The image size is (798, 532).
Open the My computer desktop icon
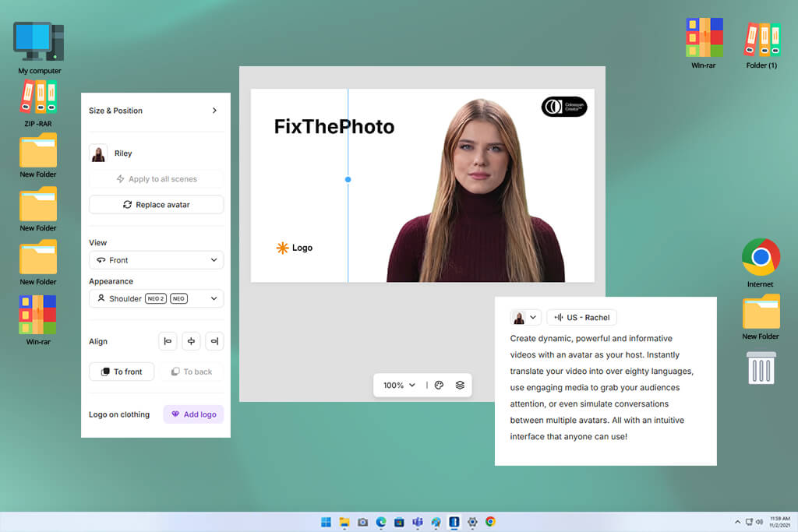click(39, 48)
